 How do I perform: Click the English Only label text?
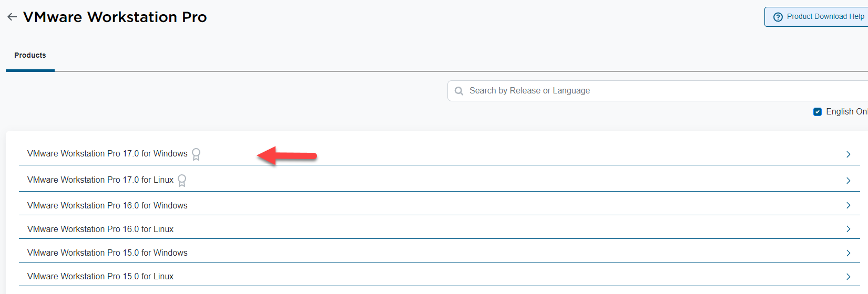846,112
